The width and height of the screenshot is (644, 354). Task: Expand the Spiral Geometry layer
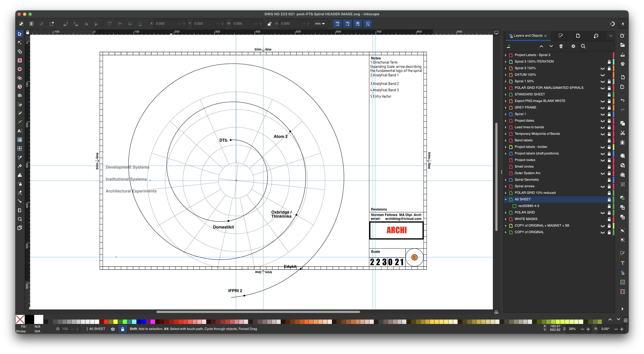click(505, 180)
